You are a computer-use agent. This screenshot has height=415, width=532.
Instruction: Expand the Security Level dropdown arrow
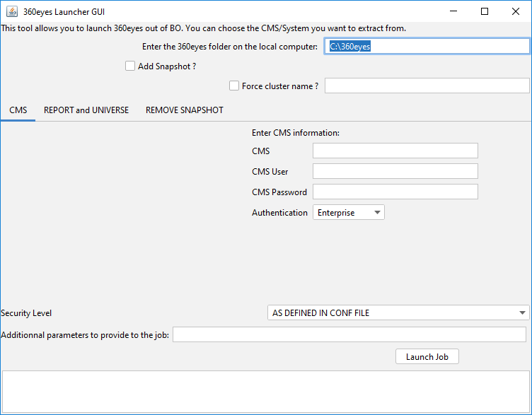522,312
